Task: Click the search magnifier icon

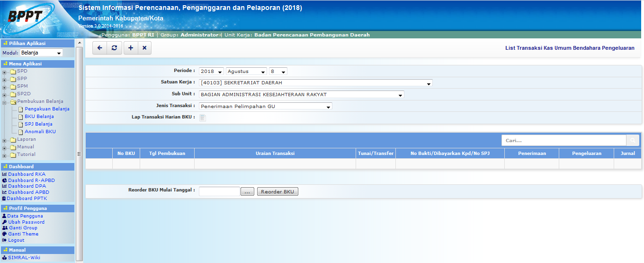Action: coord(633,140)
